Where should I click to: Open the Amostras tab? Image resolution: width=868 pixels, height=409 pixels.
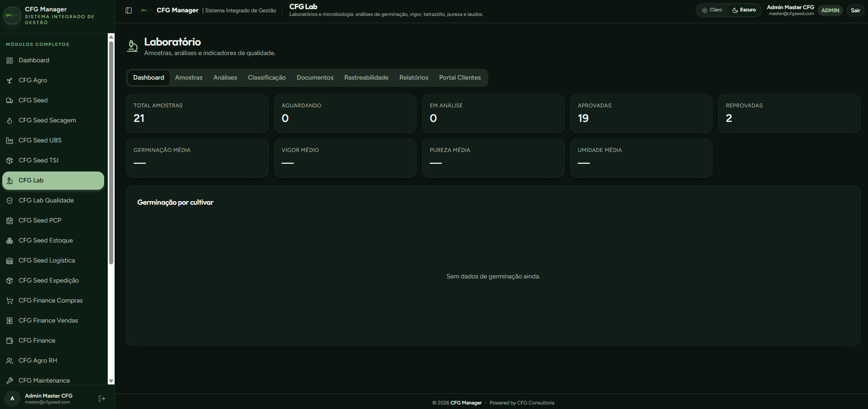click(x=189, y=78)
